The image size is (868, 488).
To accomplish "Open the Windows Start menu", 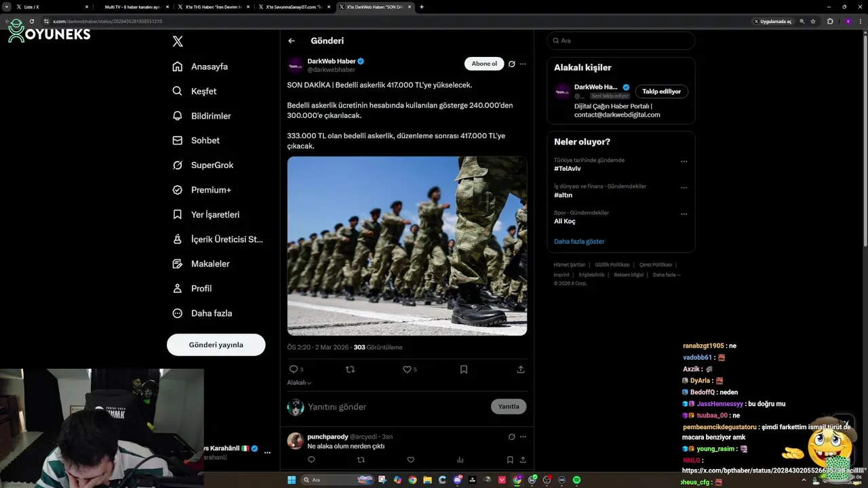I will [x=292, y=480].
